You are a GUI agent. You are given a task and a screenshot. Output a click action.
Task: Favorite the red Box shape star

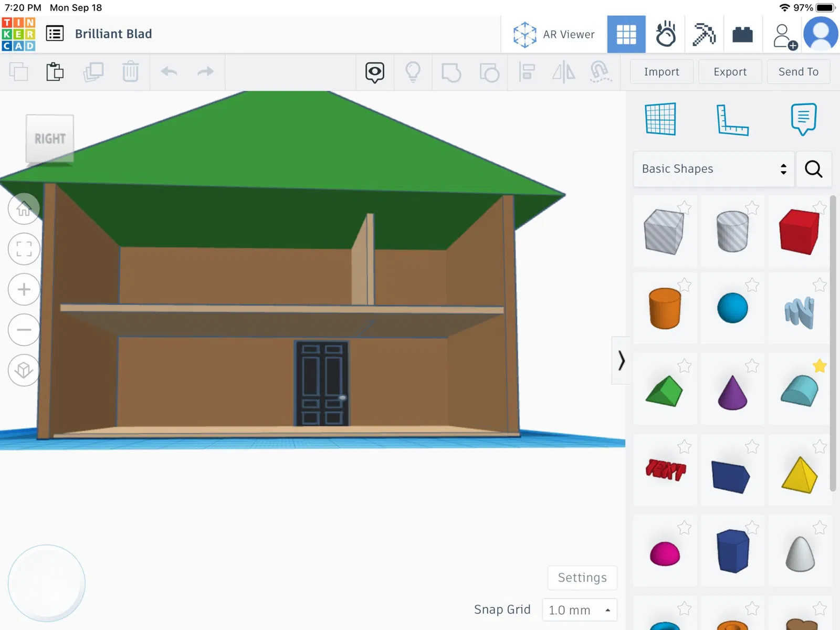820,207
